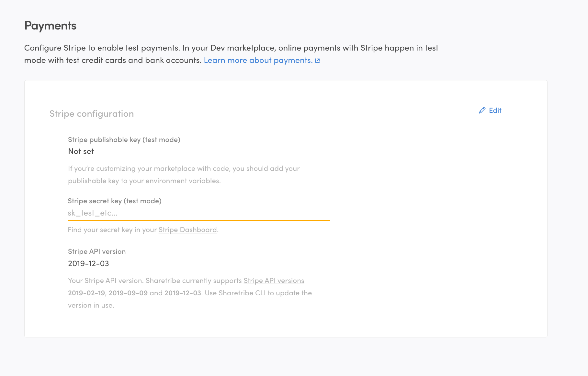Select the 2019-02-19 version text
This screenshot has width=588, height=376.
point(86,293)
